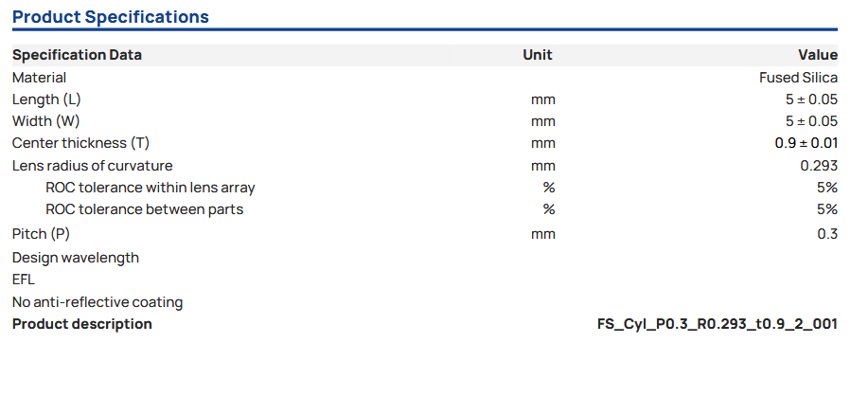Click the Center thickness (T) label
This screenshot has height=415, width=868.
pos(80,143)
